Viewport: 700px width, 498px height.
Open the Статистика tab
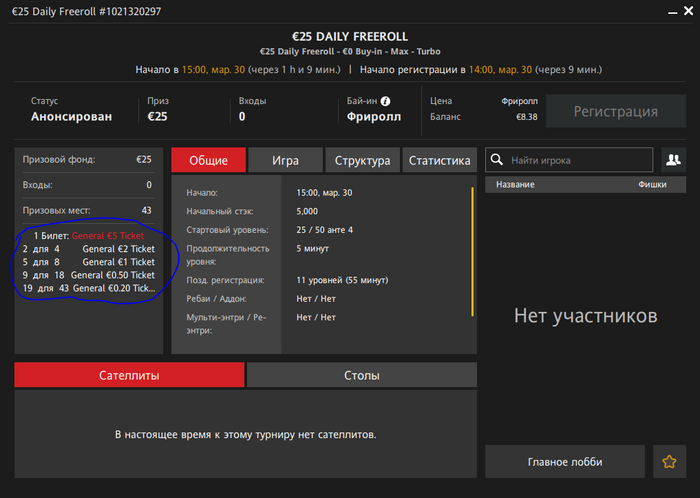pyautogui.click(x=440, y=160)
